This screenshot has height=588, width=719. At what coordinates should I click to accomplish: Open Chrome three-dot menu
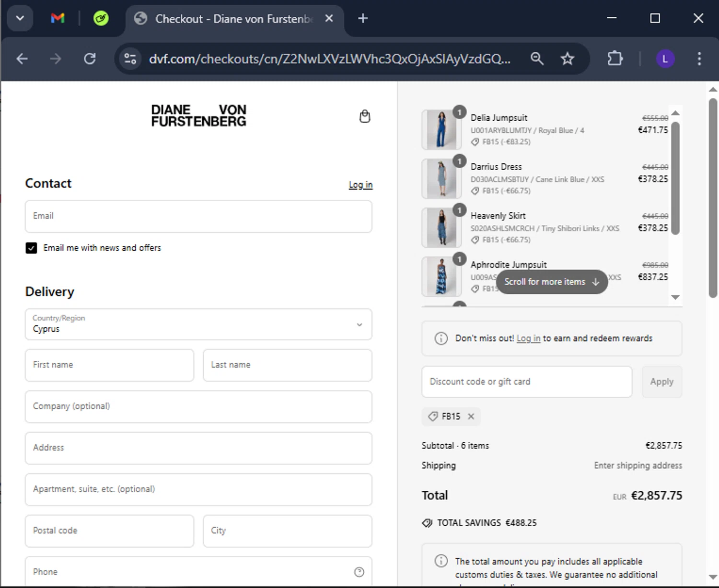(x=699, y=59)
